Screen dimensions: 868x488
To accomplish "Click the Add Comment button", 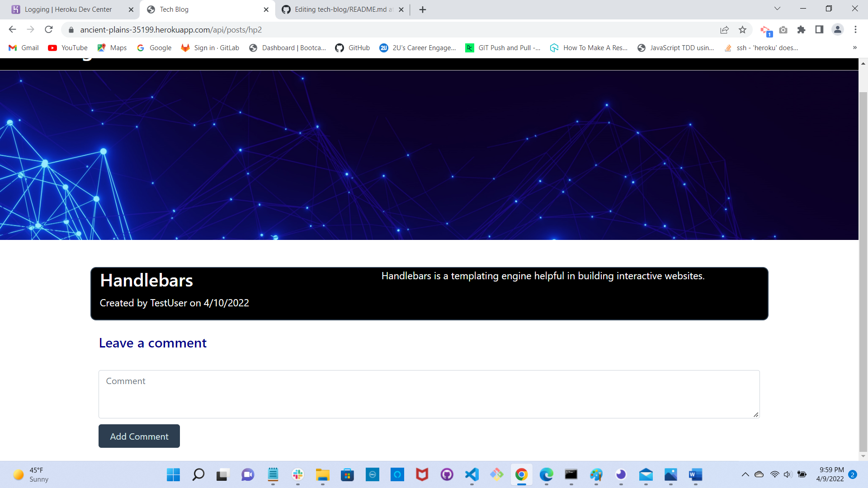I will pos(139,436).
